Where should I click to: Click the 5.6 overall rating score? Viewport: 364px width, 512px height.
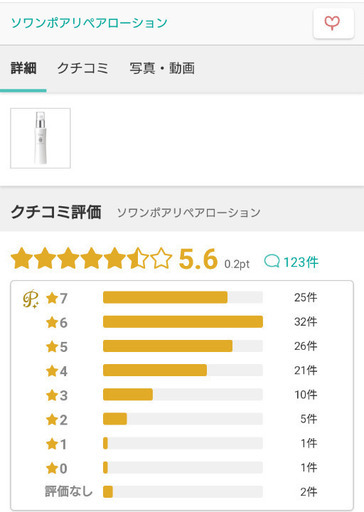(x=198, y=259)
